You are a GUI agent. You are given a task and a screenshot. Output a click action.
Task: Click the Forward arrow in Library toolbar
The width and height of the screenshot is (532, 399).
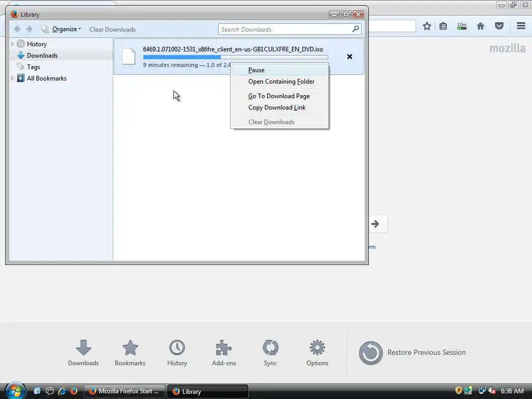tap(30, 29)
